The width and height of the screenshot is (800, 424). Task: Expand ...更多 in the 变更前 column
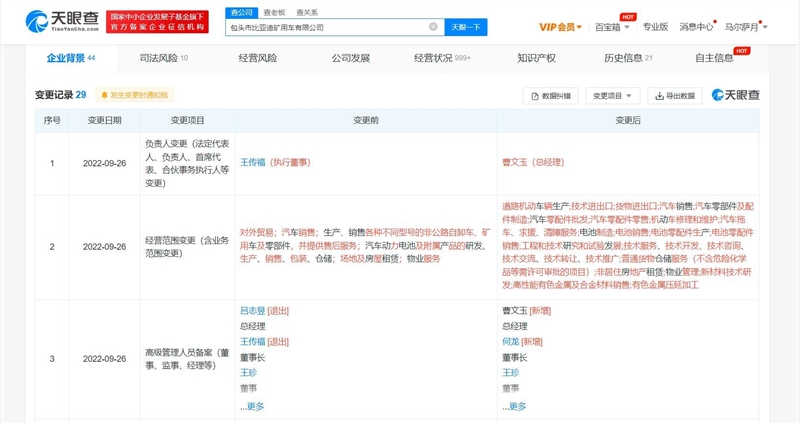pos(252,406)
